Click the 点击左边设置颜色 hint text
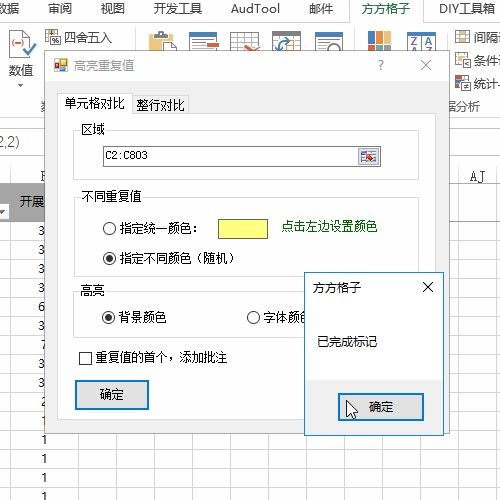This screenshot has width=500, height=500. tap(329, 226)
